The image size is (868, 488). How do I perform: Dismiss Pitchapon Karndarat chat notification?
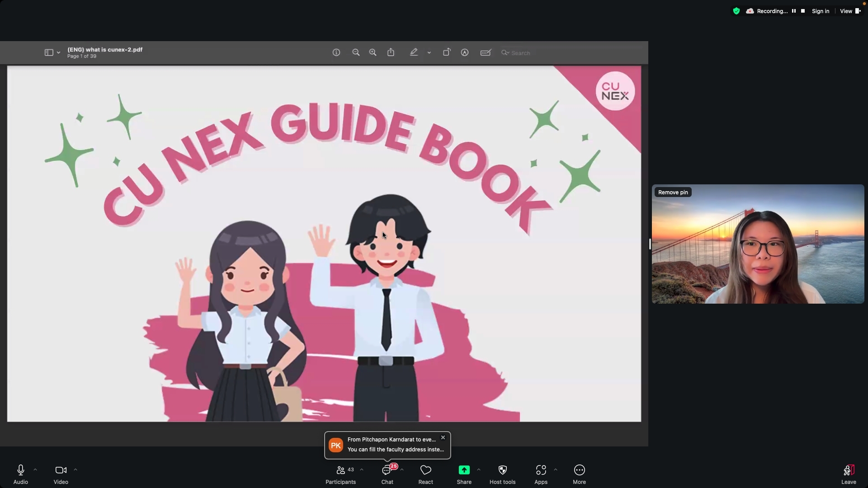point(443,437)
